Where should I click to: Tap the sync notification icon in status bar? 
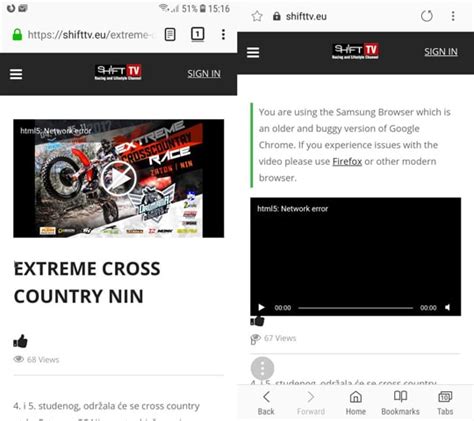click(x=11, y=8)
